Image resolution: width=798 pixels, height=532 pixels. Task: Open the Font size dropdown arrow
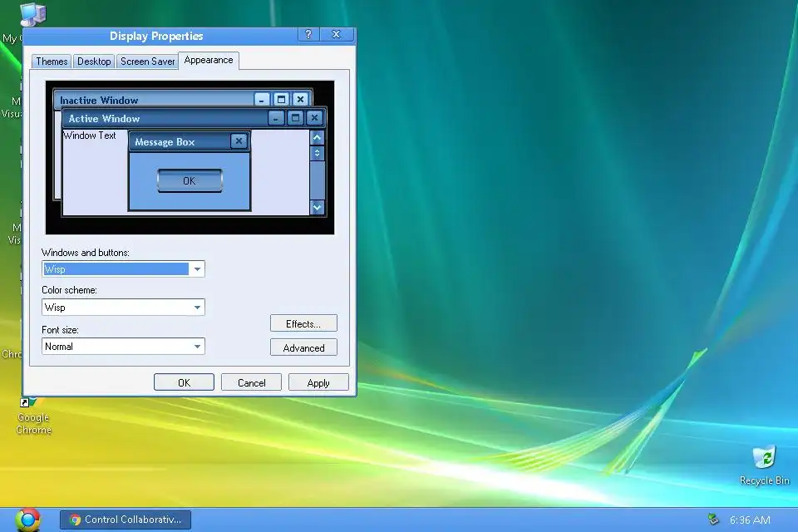tap(197, 347)
